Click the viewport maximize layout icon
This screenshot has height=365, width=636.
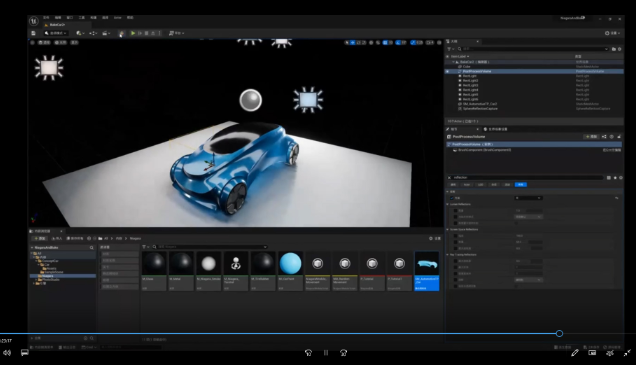point(439,42)
